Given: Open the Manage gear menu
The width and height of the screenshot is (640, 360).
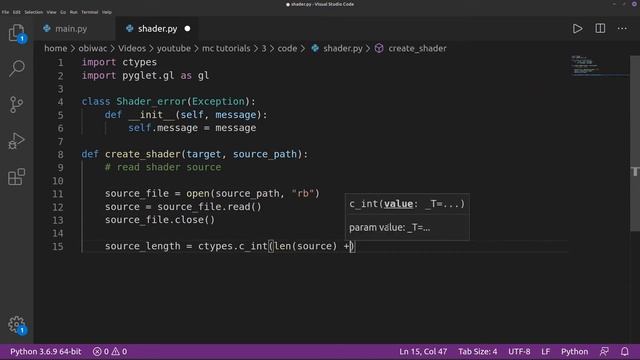Looking at the screenshot, I should coord(16,325).
